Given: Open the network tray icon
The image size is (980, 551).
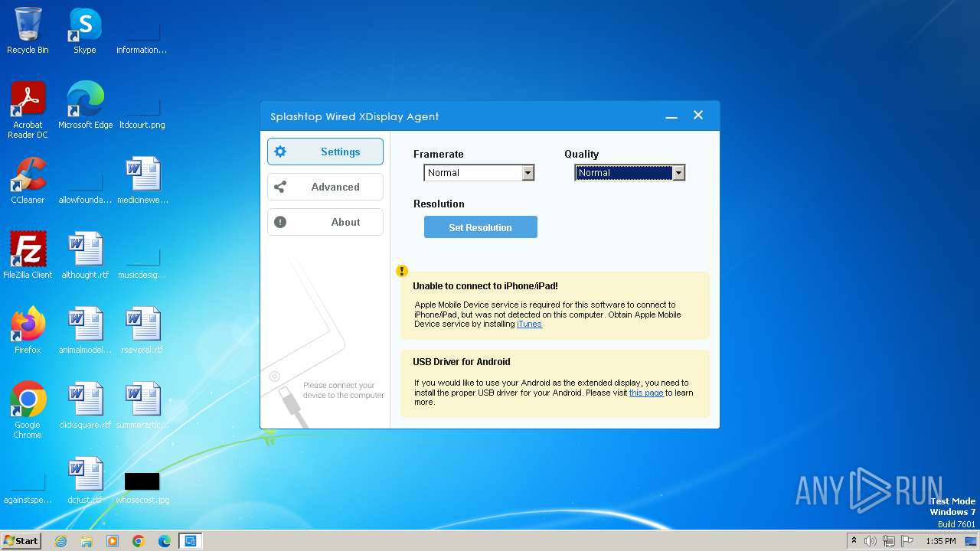Looking at the screenshot, I should pos(889,541).
